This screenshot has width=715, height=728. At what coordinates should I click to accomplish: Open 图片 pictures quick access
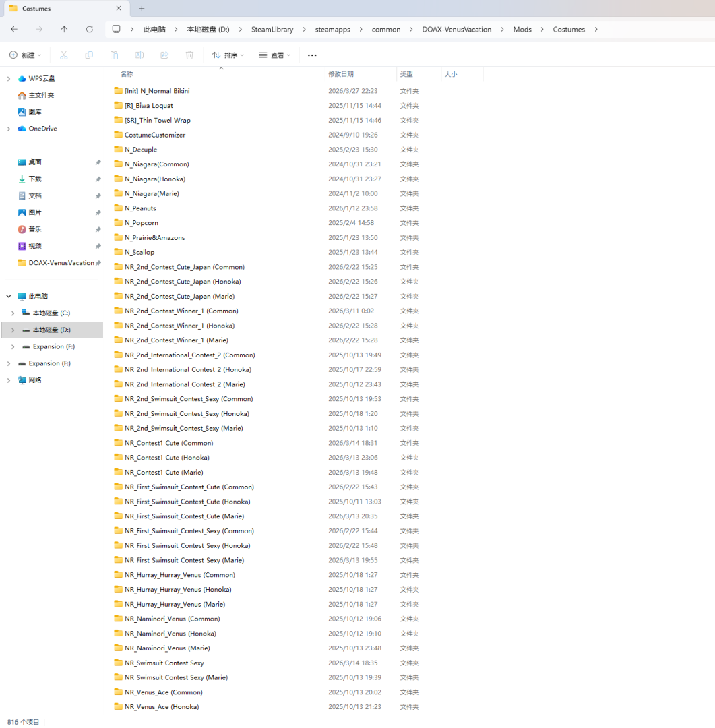[35, 212]
